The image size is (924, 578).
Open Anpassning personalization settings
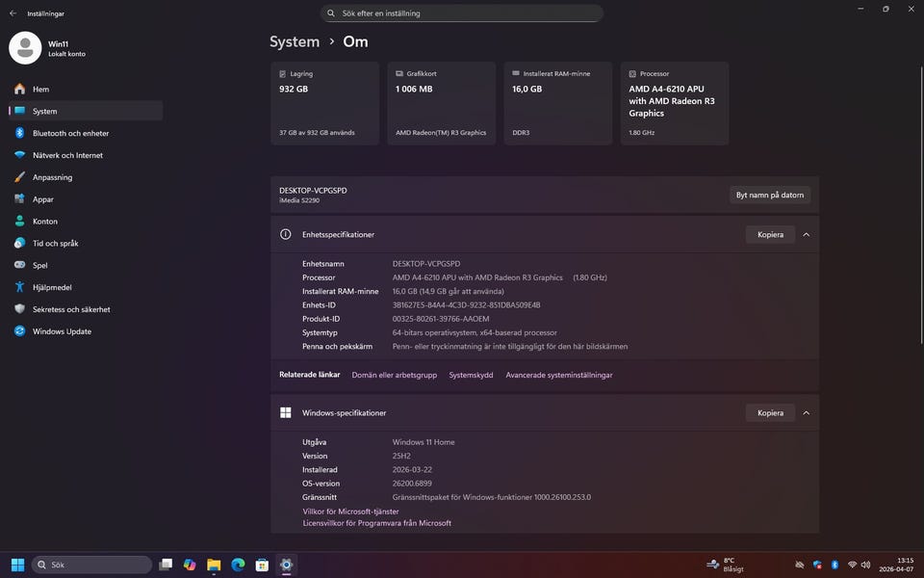point(52,177)
